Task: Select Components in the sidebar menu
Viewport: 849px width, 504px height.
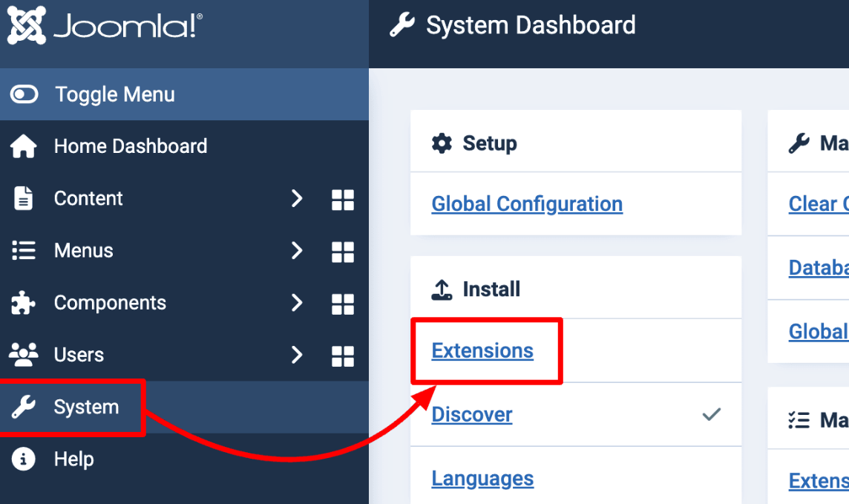Action: [x=110, y=303]
